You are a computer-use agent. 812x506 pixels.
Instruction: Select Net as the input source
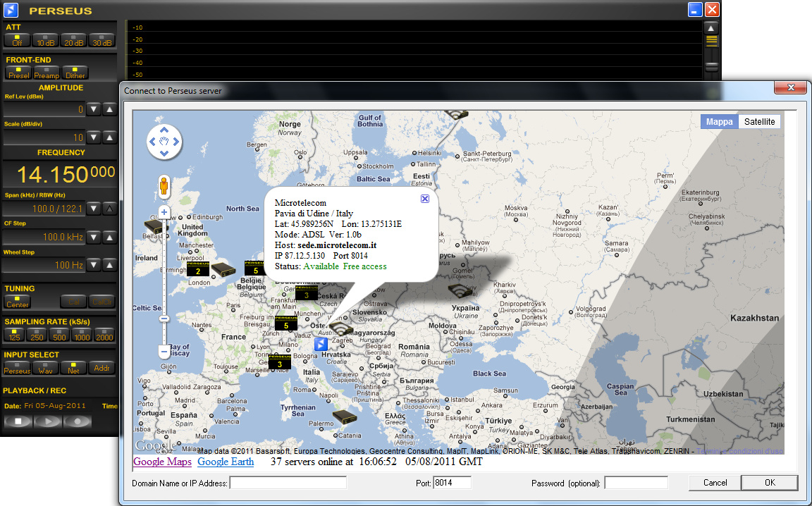point(73,369)
